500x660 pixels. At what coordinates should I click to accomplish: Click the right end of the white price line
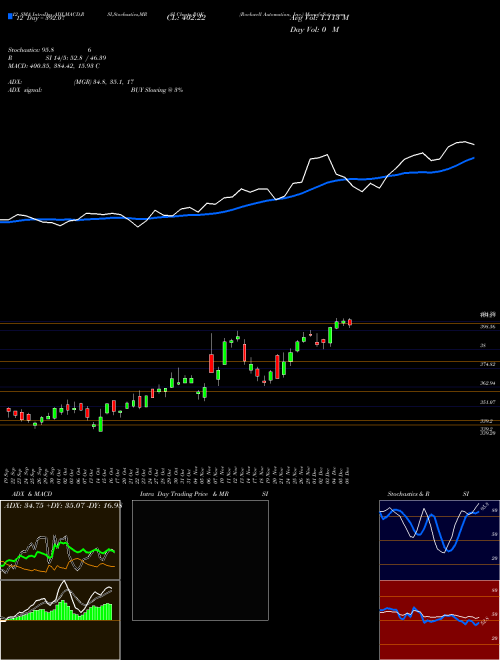point(474,144)
